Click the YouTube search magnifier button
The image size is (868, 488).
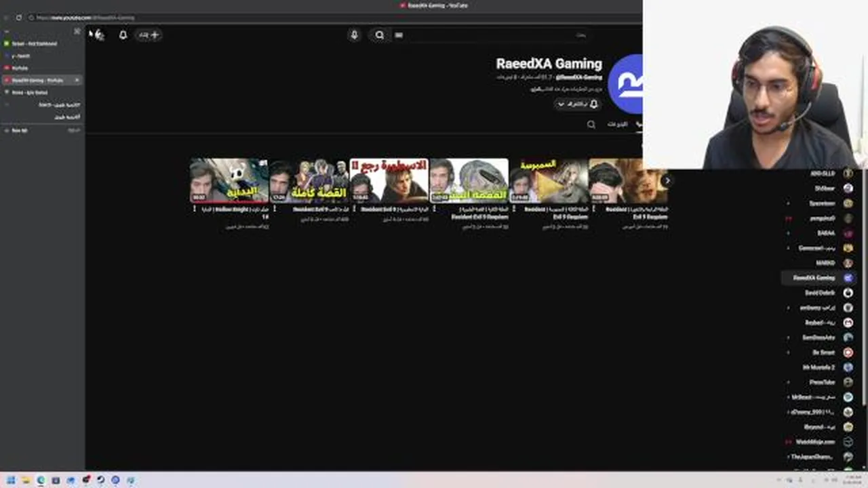coord(379,35)
